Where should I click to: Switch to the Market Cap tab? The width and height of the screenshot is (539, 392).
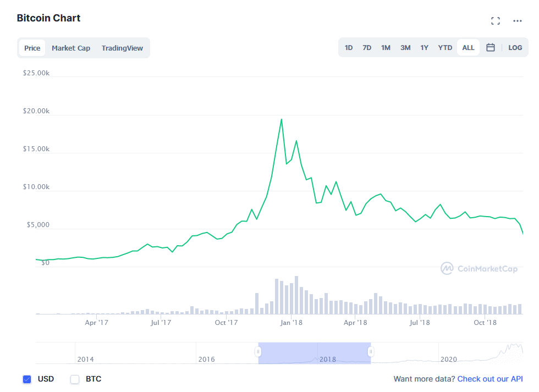click(71, 48)
